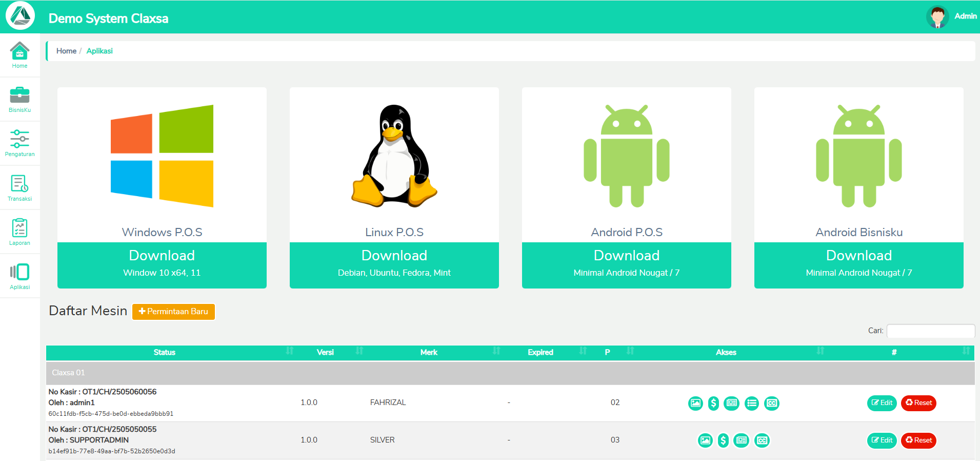Click the Android robot on Android P.O.S card

627,156
